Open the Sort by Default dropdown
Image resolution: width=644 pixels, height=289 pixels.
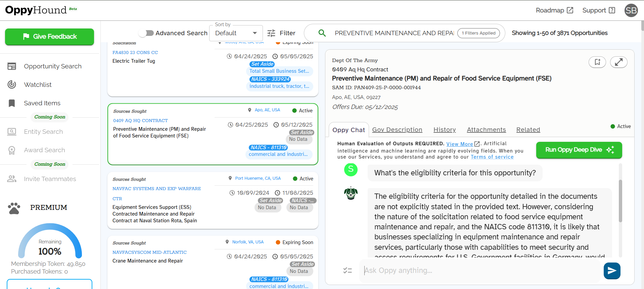[x=236, y=33]
